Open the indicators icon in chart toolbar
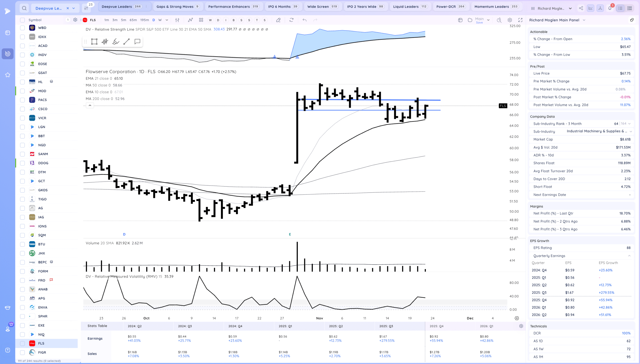The image size is (640, 364). click(190, 20)
